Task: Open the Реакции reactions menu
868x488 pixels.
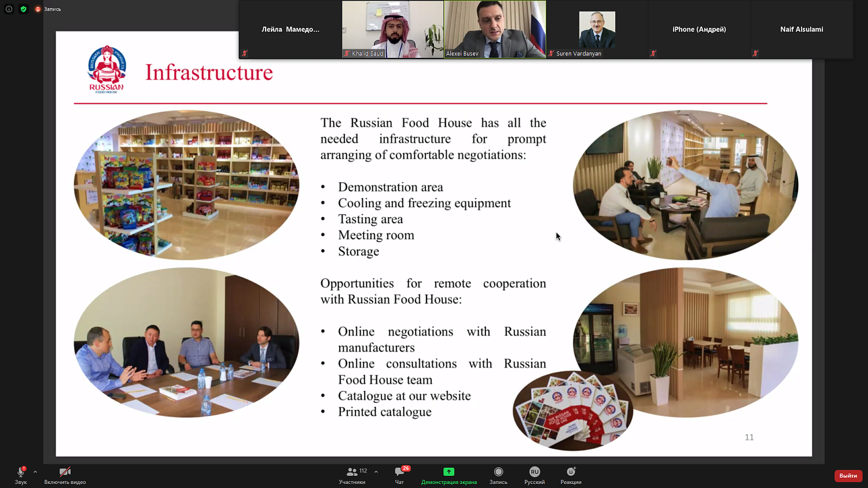Action: [571, 475]
